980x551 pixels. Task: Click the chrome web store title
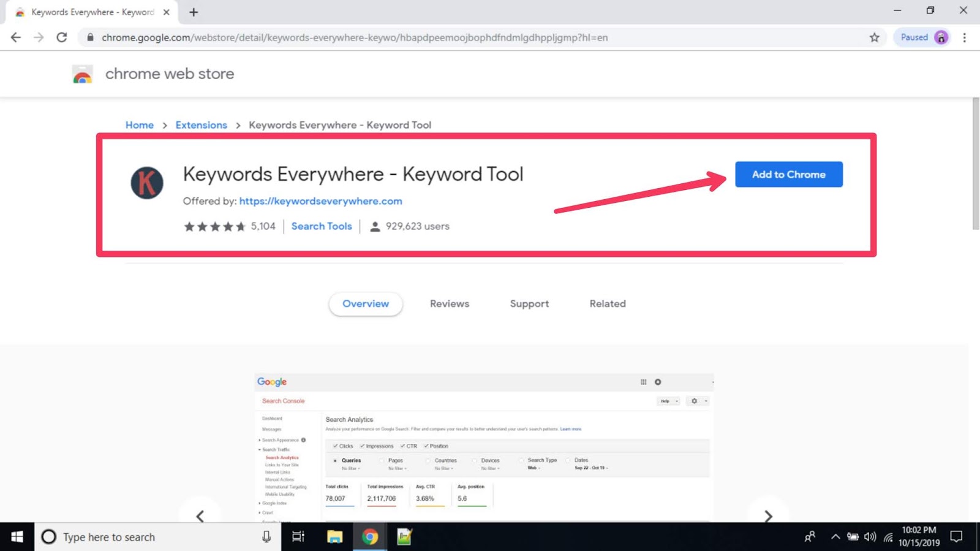tap(170, 74)
